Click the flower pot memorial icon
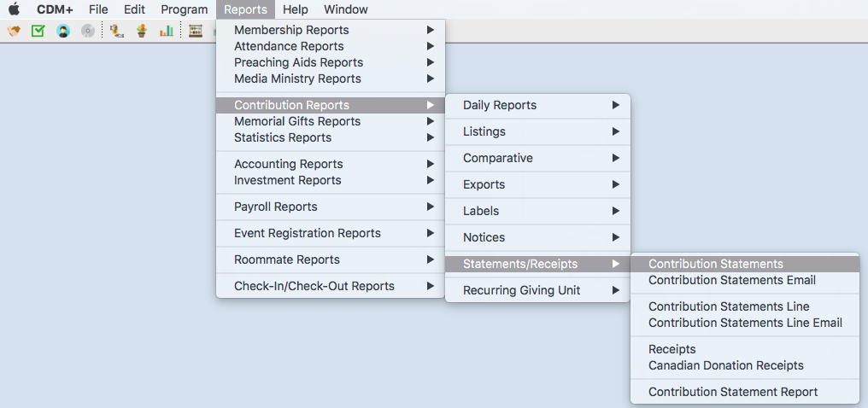The height and width of the screenshot is (408, 868). (x=142, y=31)
